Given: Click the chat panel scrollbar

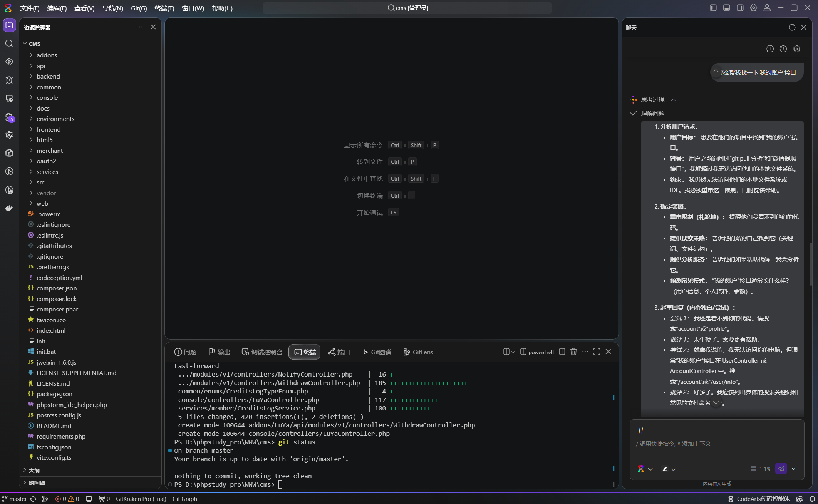Looking at the screenshot, I should [x=810, y=264].
